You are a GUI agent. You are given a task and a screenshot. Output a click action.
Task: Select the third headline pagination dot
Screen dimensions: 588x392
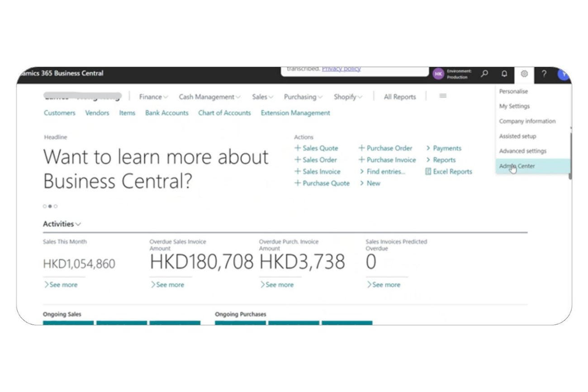click(x=56, y=206)
